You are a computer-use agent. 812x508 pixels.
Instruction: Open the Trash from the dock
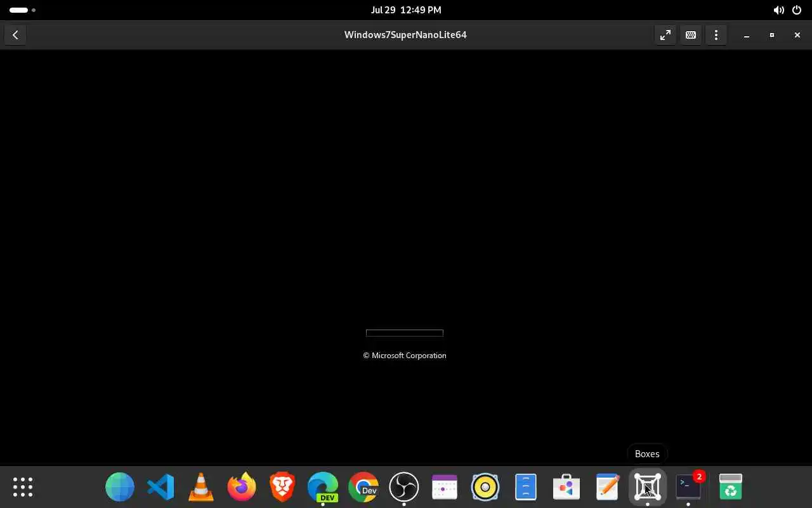point(731,487)
